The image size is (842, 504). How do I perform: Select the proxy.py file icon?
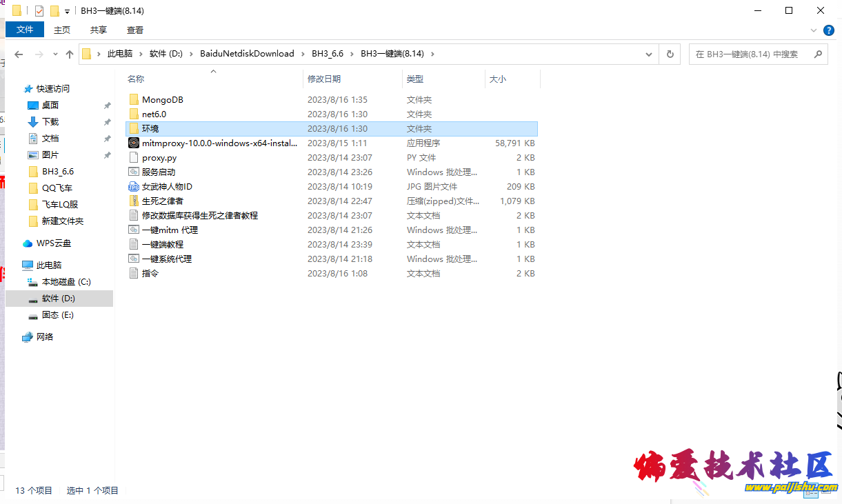point(134,158)
